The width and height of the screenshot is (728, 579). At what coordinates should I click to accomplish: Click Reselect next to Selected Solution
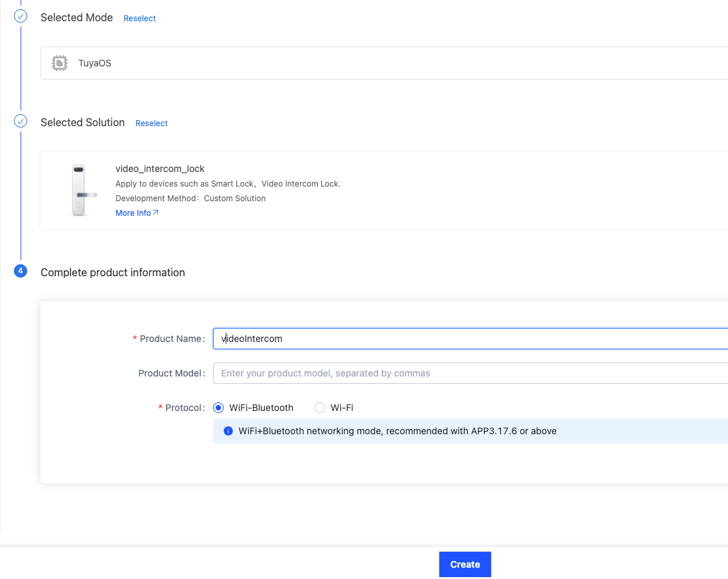tap(151, 124)
